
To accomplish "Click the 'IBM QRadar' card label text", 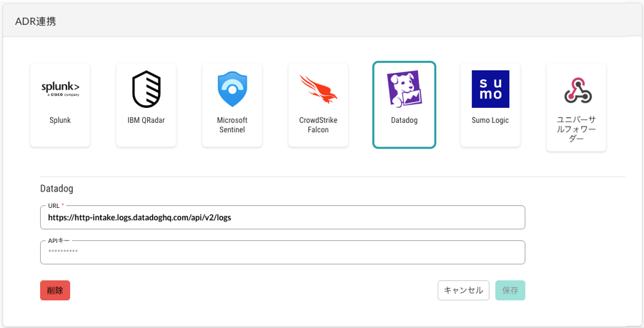I will [x=147, y=120].
